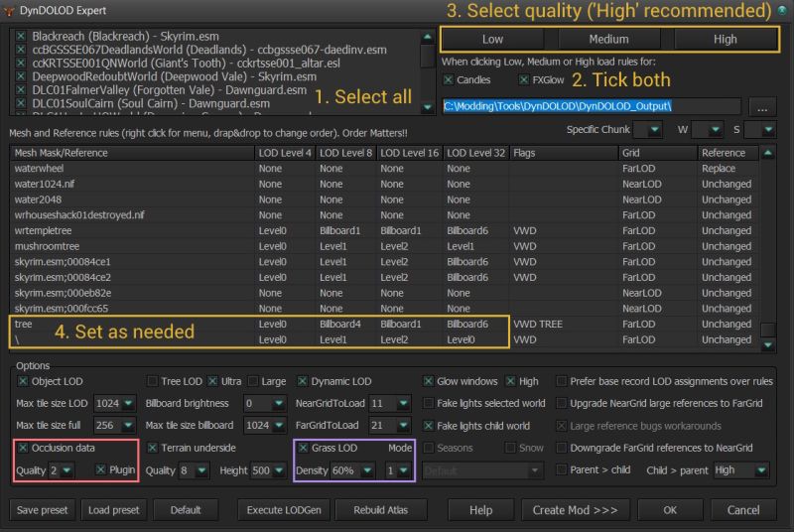Click the green indicator in title bar
The width and height of the screenshot is (794, 532).
(782, 11)
